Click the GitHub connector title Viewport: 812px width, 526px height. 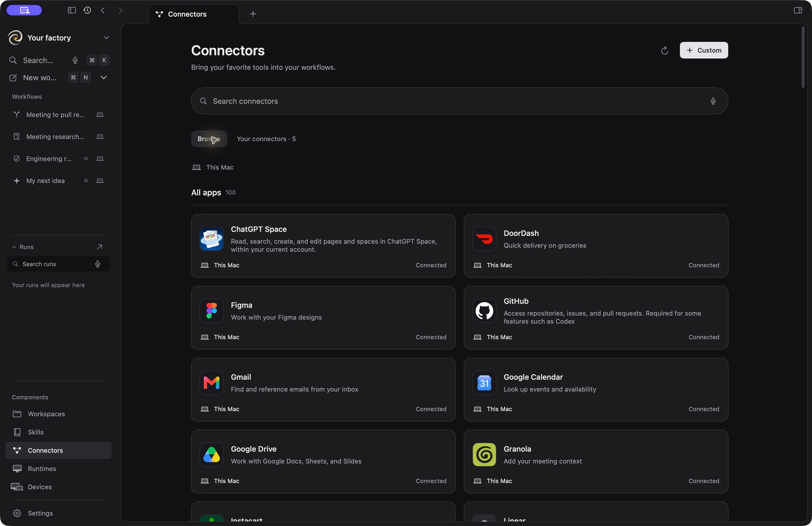point(516,301)
